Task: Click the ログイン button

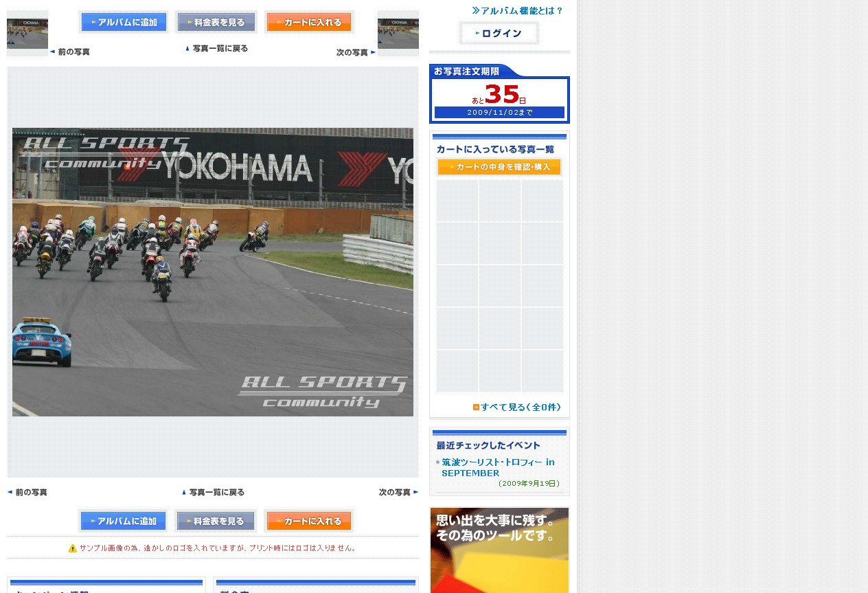Action: point(499,33)
